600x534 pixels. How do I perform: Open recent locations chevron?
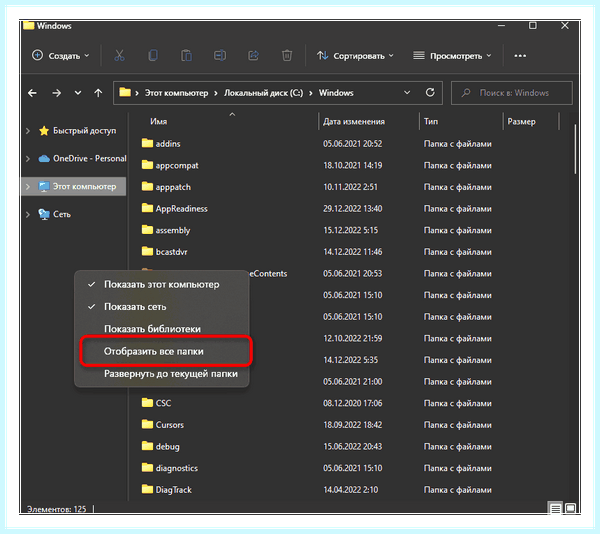point(78,93)
